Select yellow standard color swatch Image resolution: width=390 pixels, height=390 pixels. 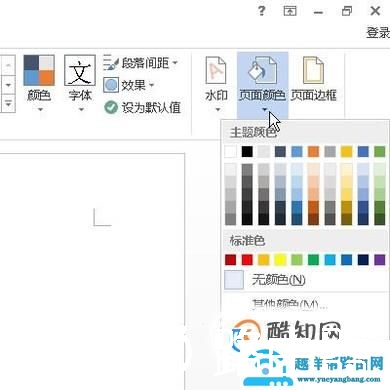pyautogui.click(x=280, y=260)
